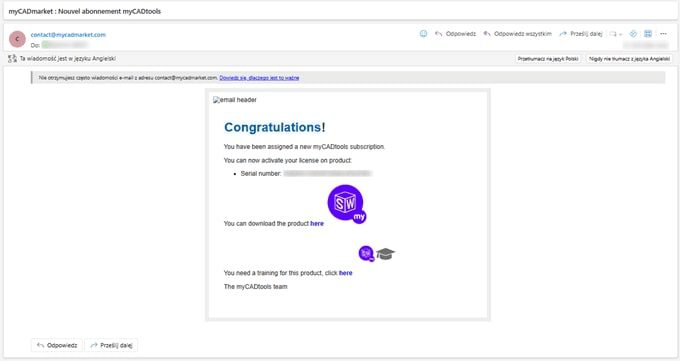Click 'The myCADtools team' signature text
Image resolution: width=680 pixels, height=361 pixels.
255,287
